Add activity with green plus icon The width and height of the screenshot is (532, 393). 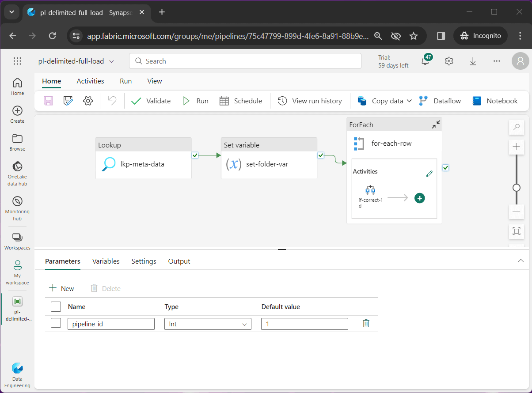[419, 198]
